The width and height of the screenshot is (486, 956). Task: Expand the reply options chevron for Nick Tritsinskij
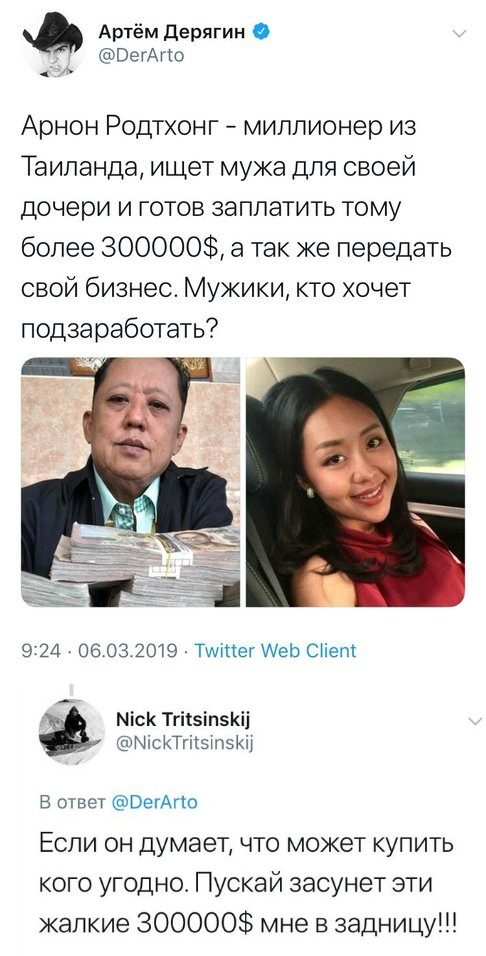(x=473, y=721)
